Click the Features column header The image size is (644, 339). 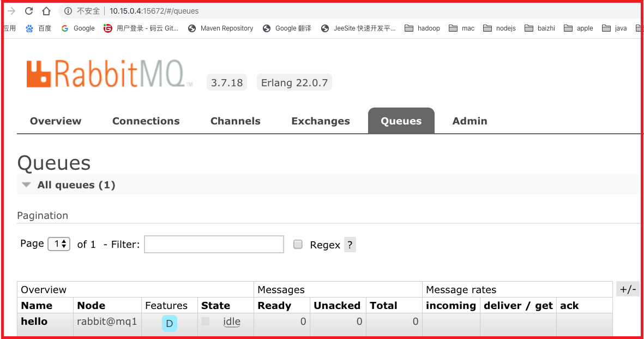(x=166, y=305)
